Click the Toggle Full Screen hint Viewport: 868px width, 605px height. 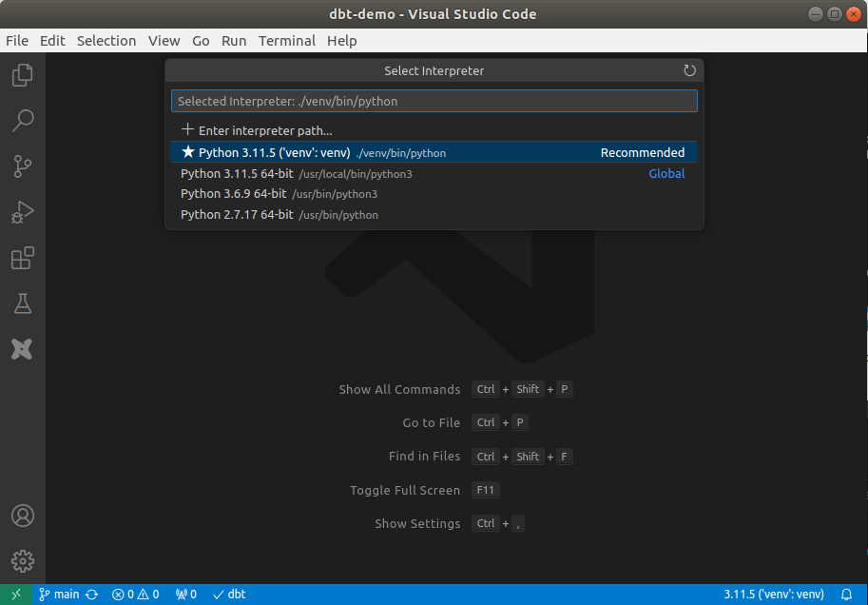(405, 490)
